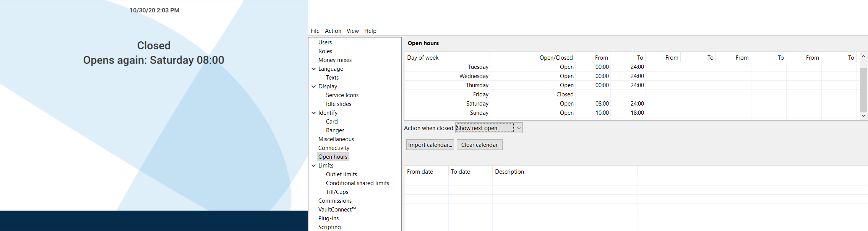Open the Help menu
This screenshot has width=868, height=231.
click(370, 31)
